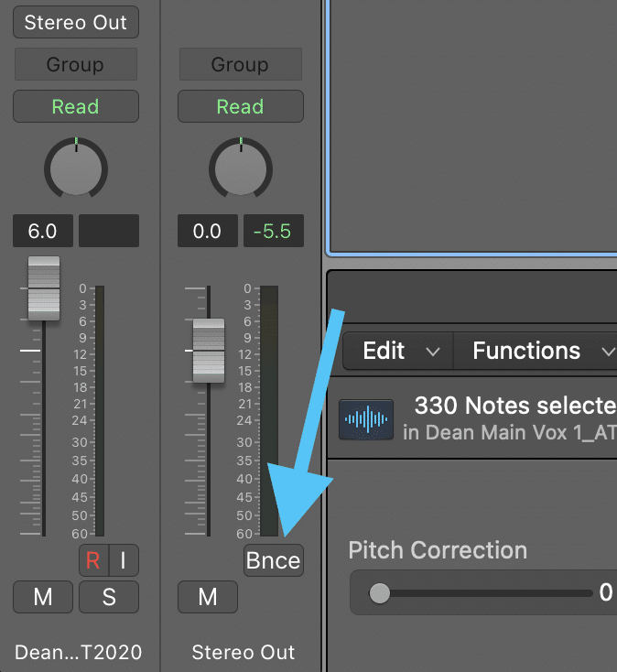Click 6.0 gain value field
Image resolution: width=617 pixels, height=672 pixels.
(x=43, y=231)
